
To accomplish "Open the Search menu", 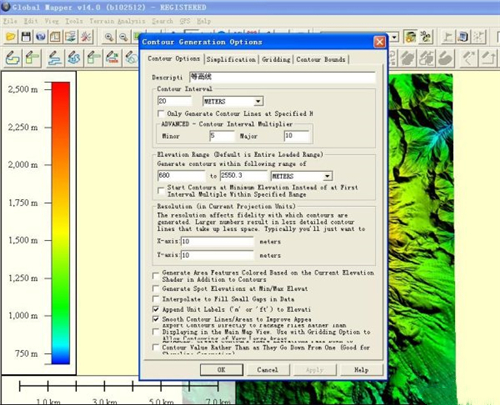I will coord(162,21).
